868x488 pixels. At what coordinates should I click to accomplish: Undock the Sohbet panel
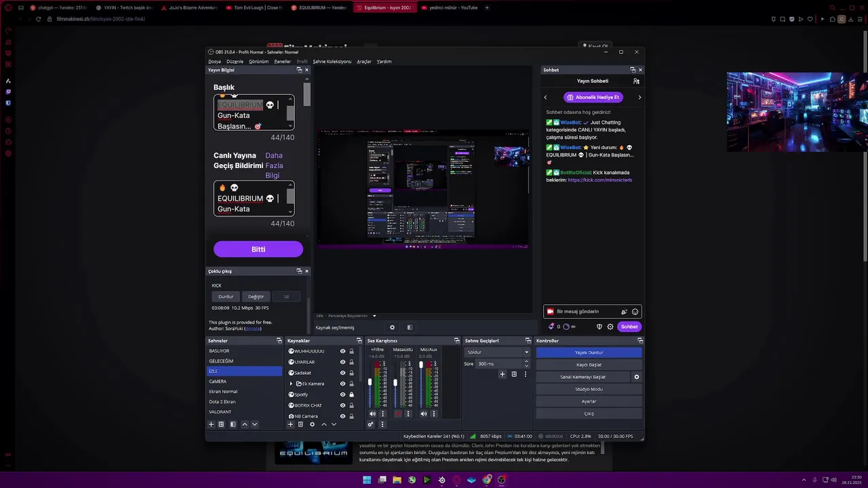pos(633,70)
